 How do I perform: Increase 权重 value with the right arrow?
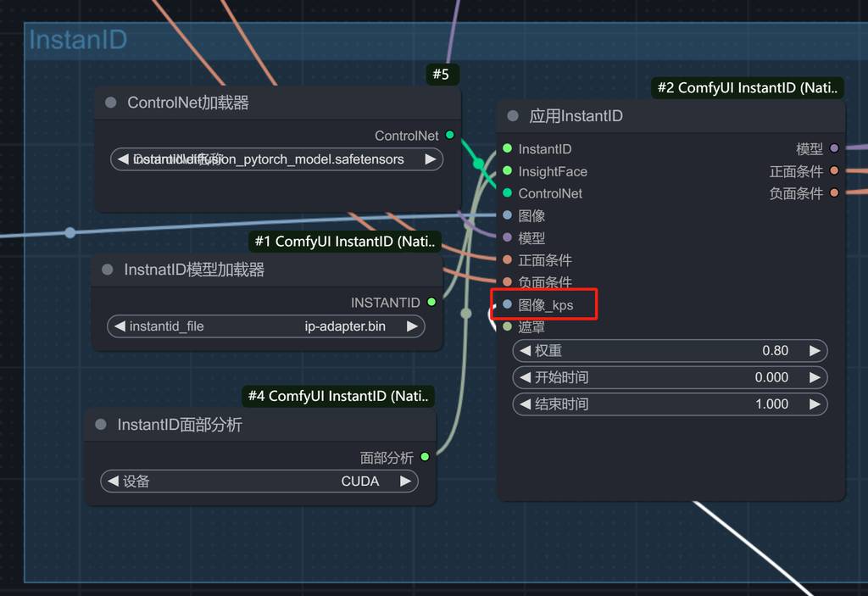tap(814, 351)
